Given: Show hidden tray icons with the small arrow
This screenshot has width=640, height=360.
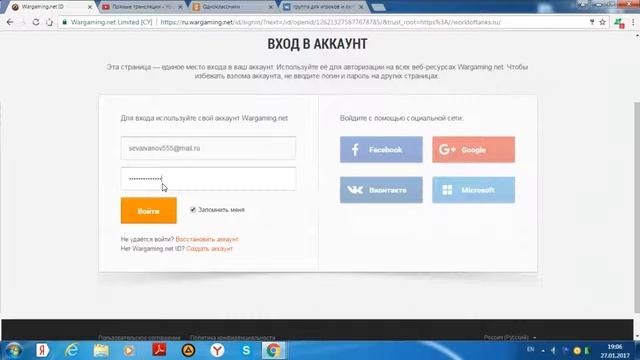Looking at the screenshot, I should point(543,350).
